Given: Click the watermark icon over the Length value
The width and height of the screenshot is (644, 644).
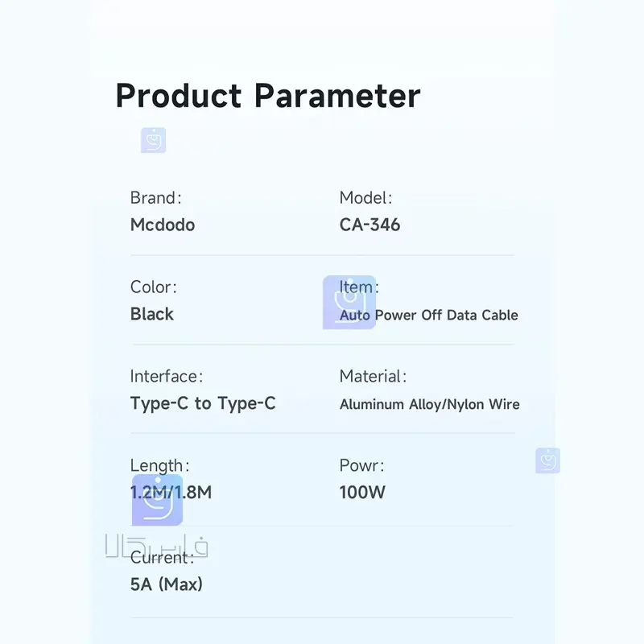Looking at the screenshot, I should click(x=157, y=500).
